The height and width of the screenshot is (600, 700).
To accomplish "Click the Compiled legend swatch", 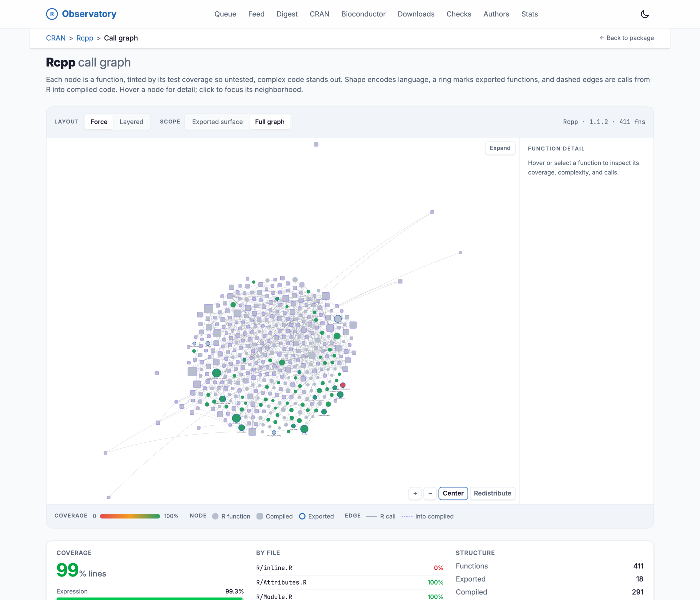I will pyautogui.click(x=260, y=516).
